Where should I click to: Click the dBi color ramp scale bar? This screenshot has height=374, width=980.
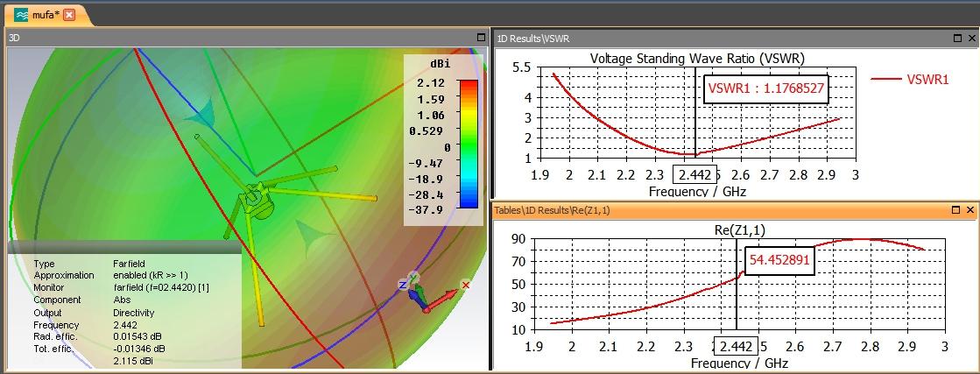click(469, 144)
